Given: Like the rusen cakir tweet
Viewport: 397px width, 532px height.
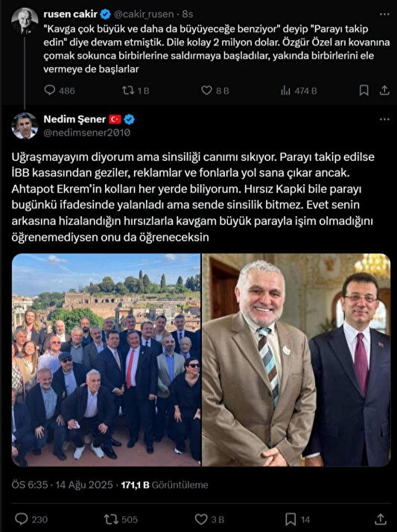Looking at the screenshot, I should (x=206, y=90).
